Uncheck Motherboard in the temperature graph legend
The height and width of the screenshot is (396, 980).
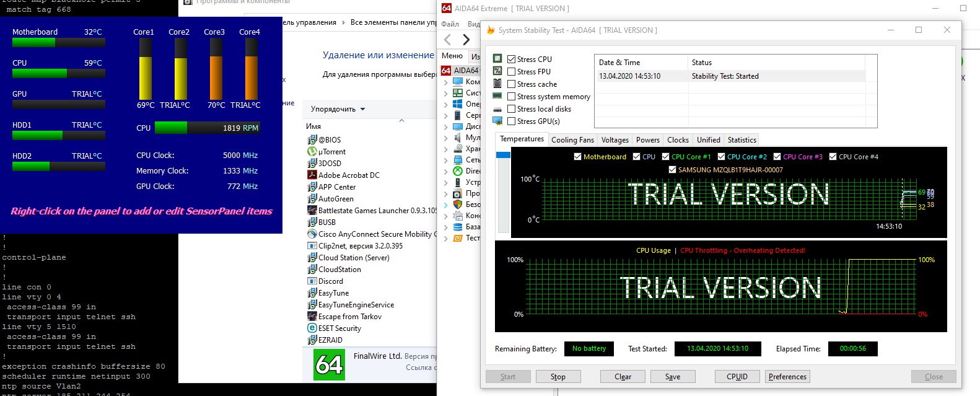577,157
